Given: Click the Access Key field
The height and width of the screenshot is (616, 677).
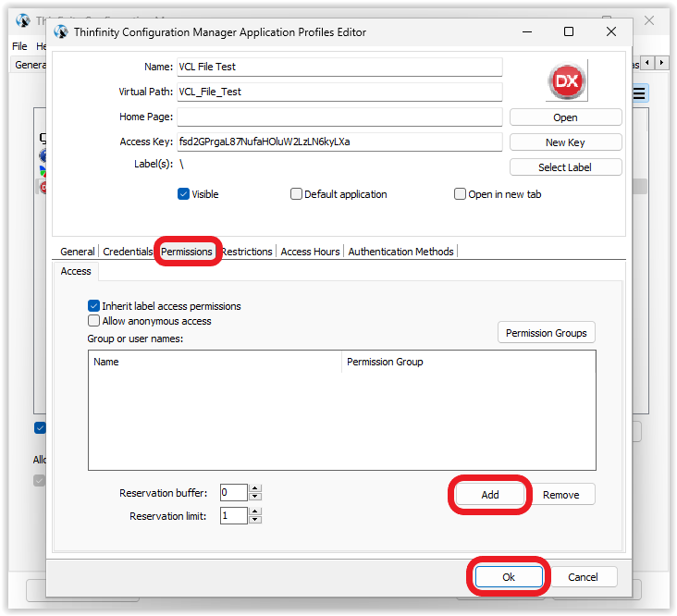Looking at the screenshot, I should [339, 142].
